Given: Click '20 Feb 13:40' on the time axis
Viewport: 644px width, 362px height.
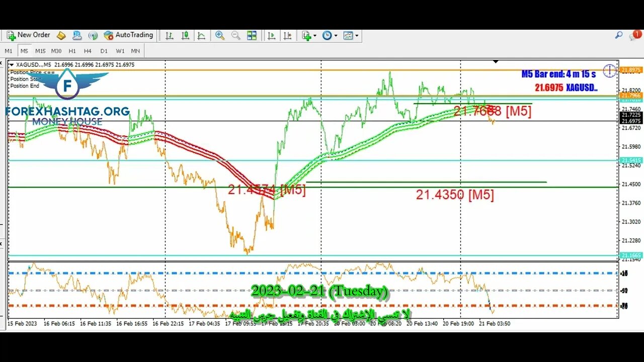Looking at the screenshot, I should [x=422, y=324].
